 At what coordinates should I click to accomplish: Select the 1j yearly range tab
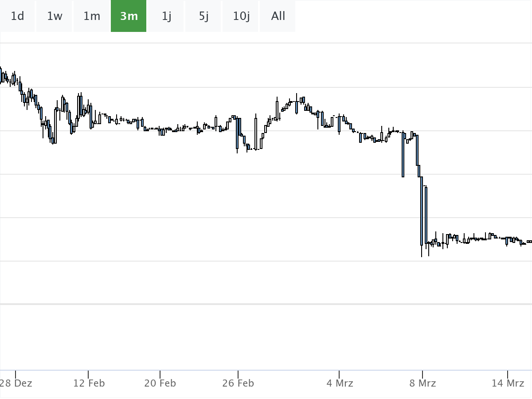pyautogui.click(x=166, y=16)
